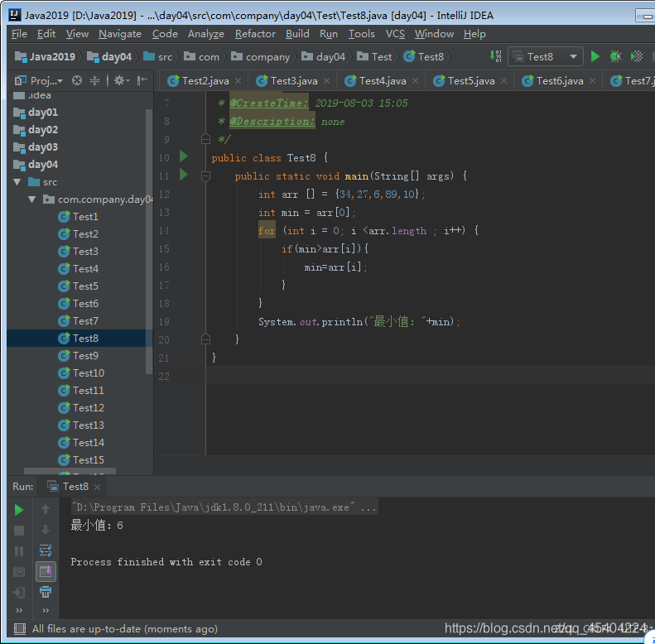Select Test12 in the project tree

[x=81, y=408]
